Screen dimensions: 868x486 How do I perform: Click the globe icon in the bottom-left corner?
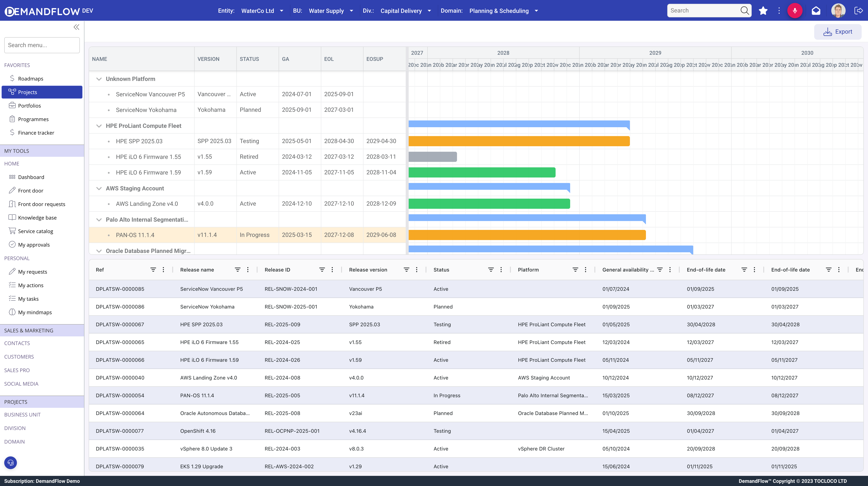click(x=10, y=462)
